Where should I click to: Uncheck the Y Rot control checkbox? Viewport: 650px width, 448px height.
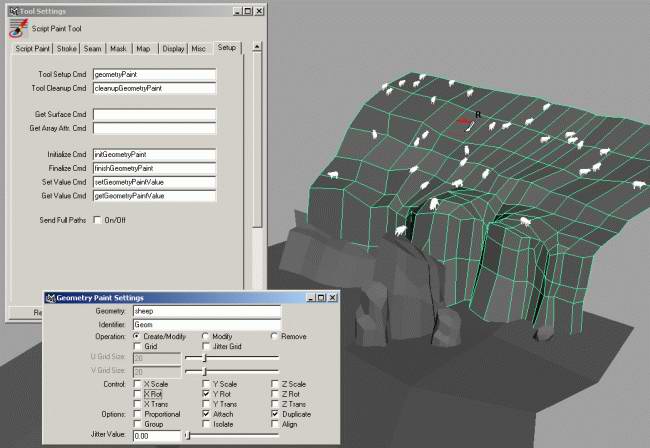tap(206, 394)
